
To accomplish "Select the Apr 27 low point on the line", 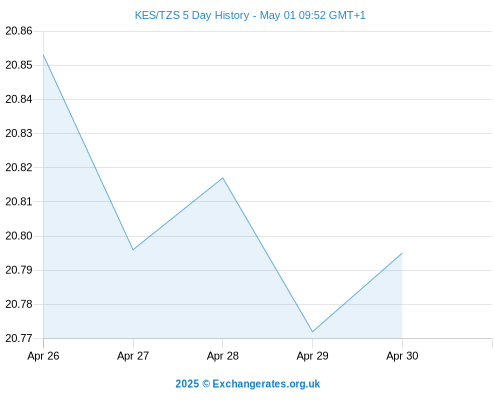I will pyautogui.click(x=133, y=250).
